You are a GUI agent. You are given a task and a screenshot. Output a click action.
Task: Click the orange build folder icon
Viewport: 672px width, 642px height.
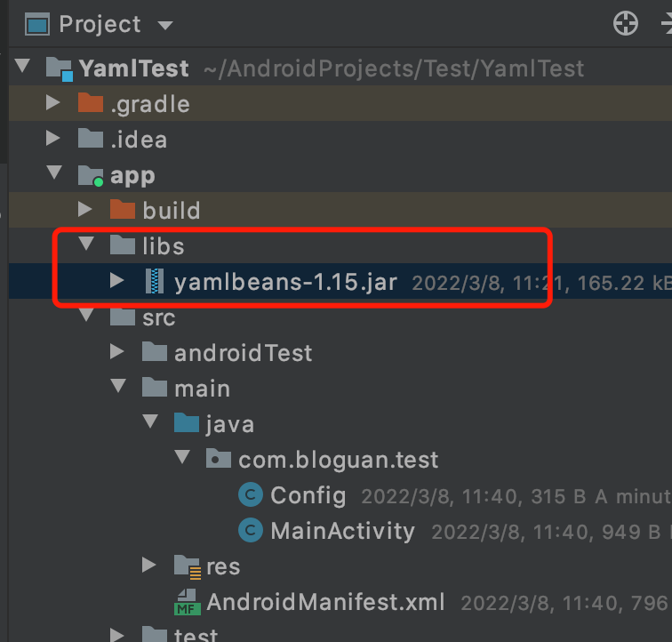123,210
